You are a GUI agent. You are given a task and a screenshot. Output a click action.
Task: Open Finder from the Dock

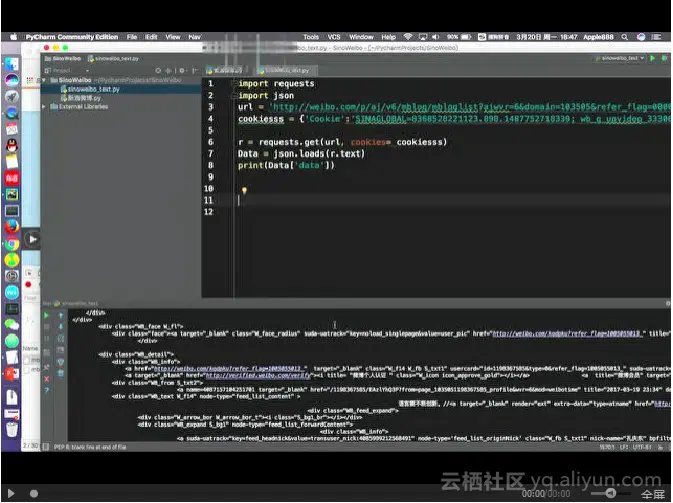click(x=12, y=64)
